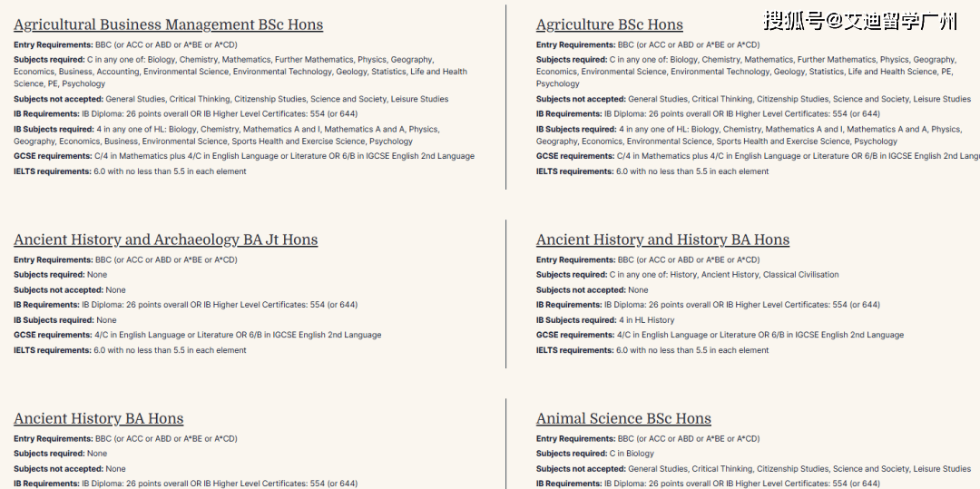This screenshot has width=980, height=489.
Task: Click IELTS requirements under Ancient History and Archaeology
Action: click(130, 350)
